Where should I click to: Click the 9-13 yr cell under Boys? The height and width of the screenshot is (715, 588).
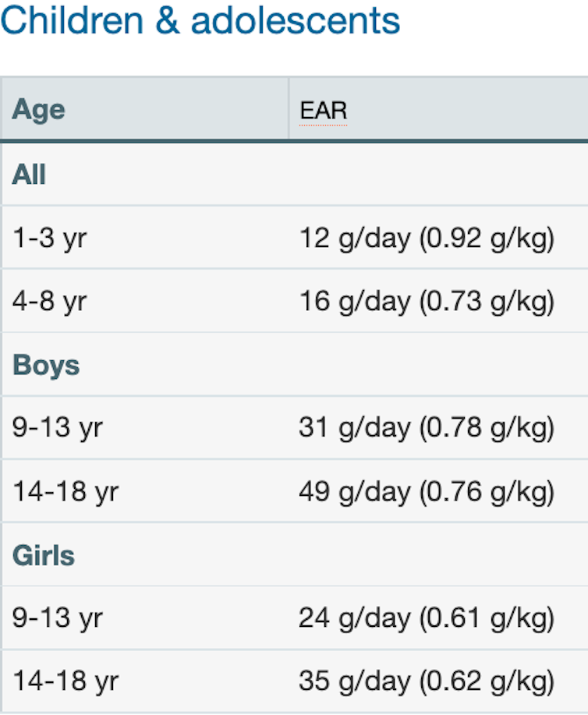click(57, 428)
